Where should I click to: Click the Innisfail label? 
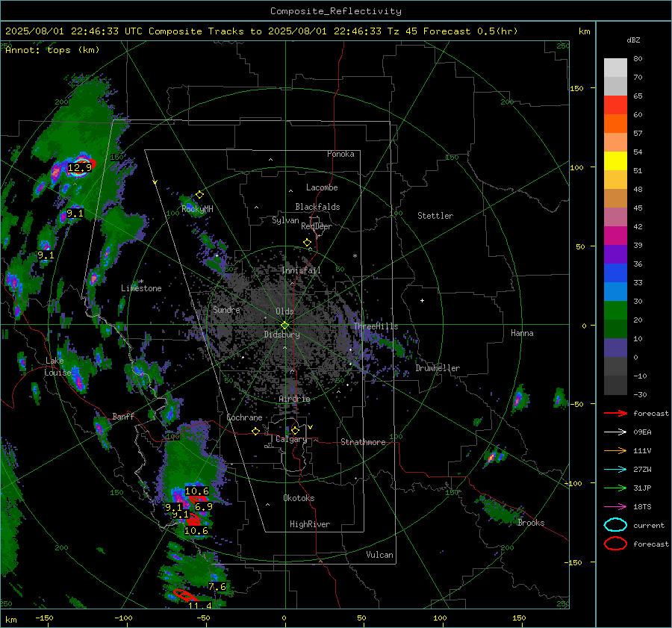coord(301,270)
